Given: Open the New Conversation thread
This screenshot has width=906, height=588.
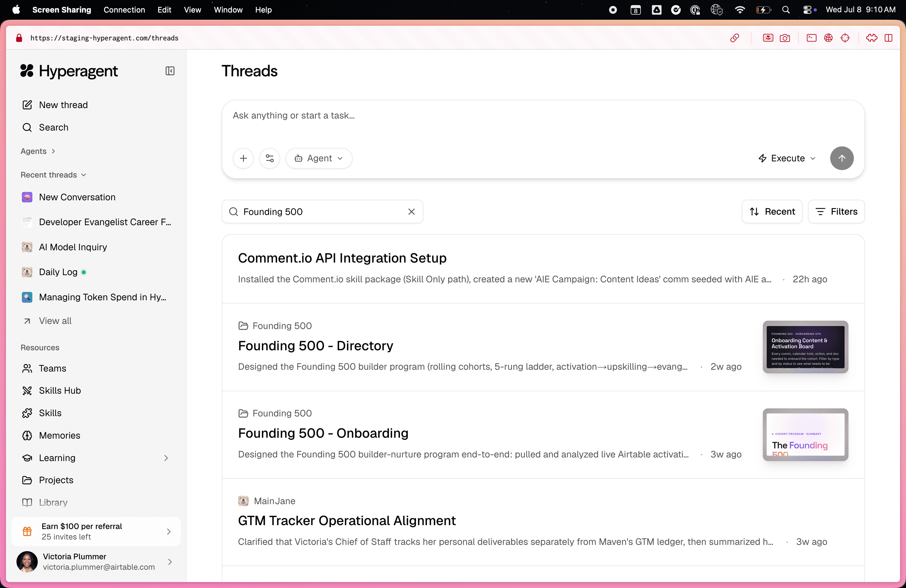Looking at the screenshot, I should coord(96,197).
